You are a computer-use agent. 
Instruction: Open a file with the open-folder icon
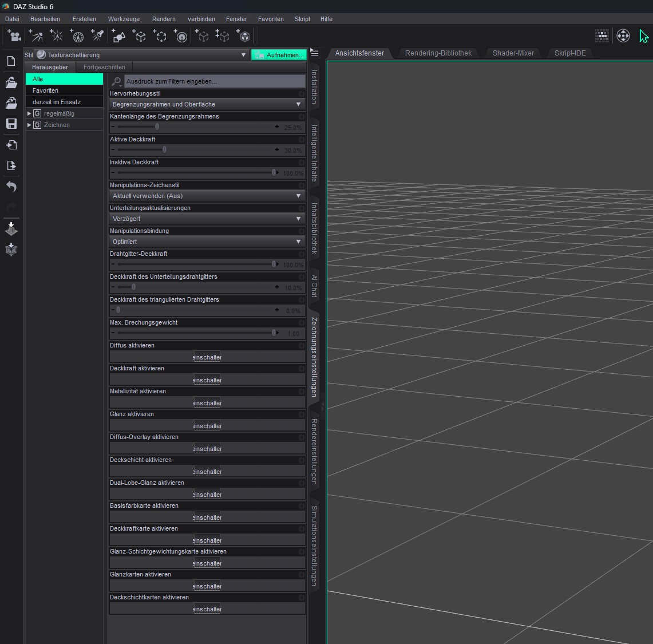(11, 82)
